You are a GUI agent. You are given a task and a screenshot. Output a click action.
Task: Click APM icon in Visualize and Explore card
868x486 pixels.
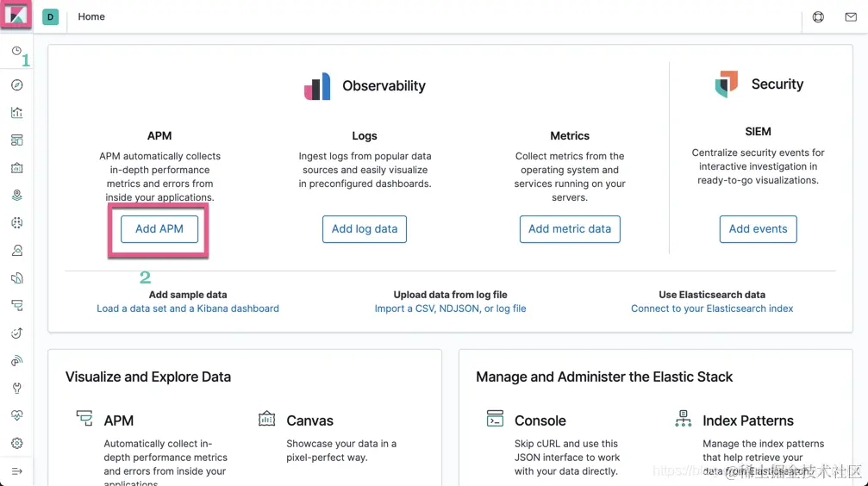click(x=84, y=418)
